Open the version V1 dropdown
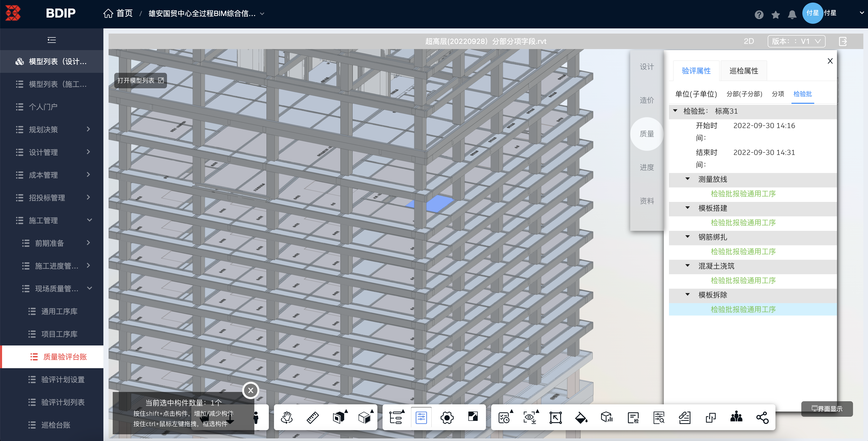 797,41
